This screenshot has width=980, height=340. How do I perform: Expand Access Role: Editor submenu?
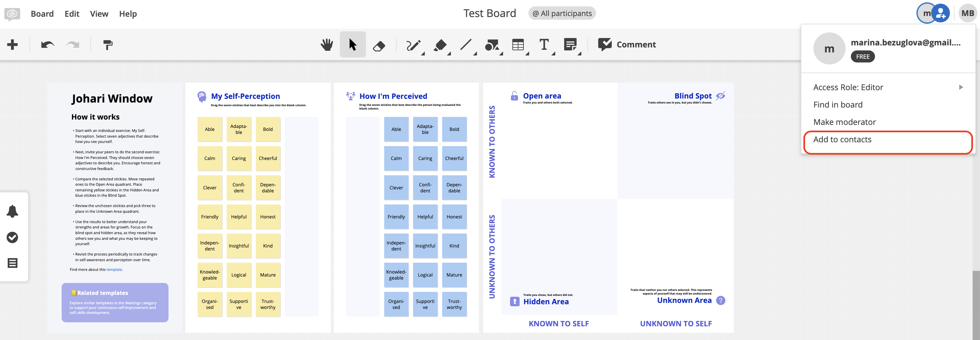888,88
